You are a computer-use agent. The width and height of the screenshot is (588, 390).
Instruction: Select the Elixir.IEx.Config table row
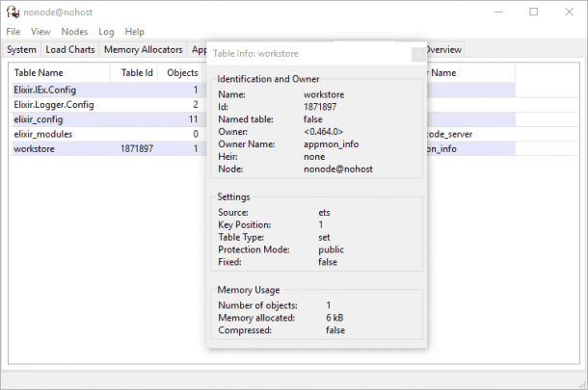pyautogui.click(x=45, y=90)
